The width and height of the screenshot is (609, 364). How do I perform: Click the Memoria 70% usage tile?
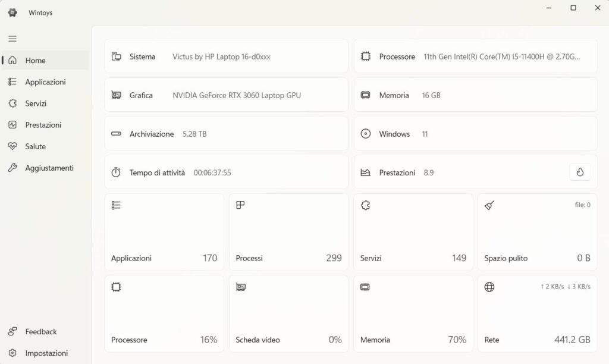click(x=413, y=313)
